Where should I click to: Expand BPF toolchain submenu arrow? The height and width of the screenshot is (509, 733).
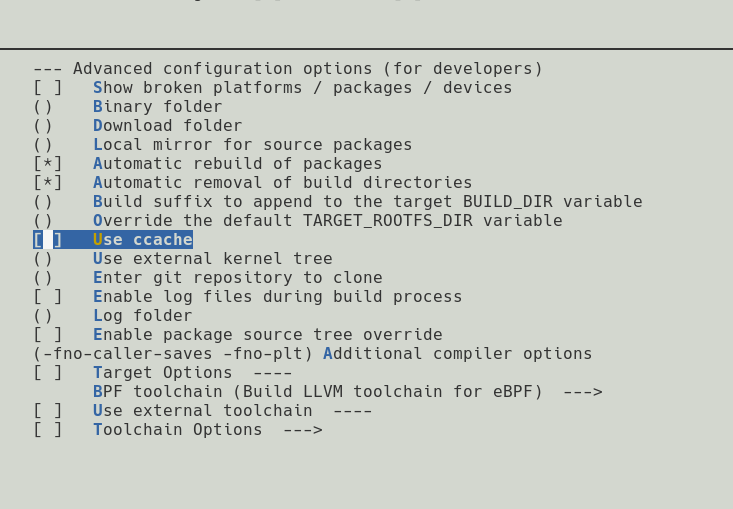(x=583, y=392)
